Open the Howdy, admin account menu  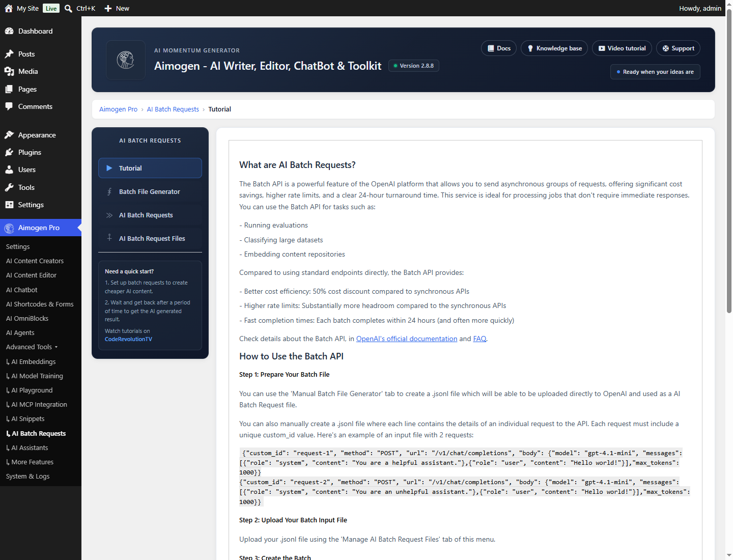[700, 8]
